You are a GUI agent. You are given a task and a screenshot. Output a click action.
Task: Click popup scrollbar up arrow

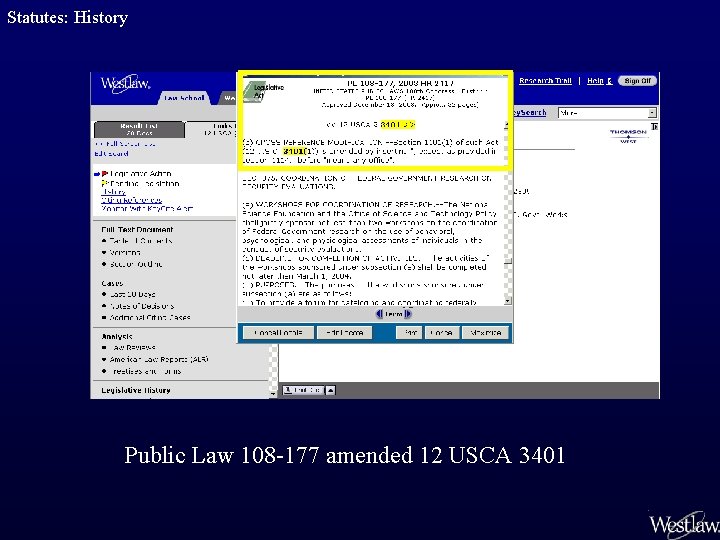507,125
